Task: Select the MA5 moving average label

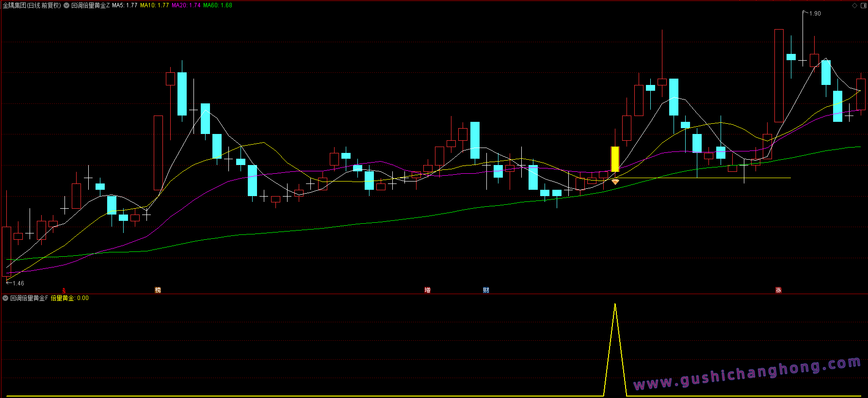Action: pyautogui.click(x=125, y=5)
